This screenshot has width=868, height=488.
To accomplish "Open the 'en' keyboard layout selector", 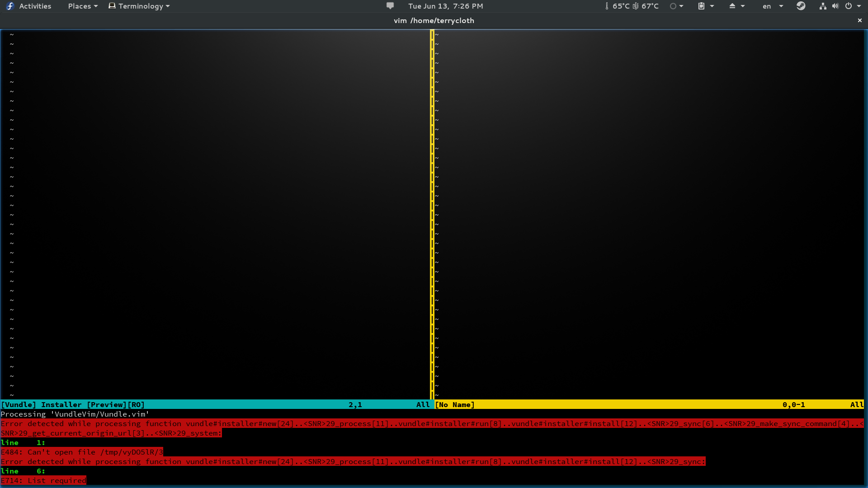I will (x=767, y=6).
